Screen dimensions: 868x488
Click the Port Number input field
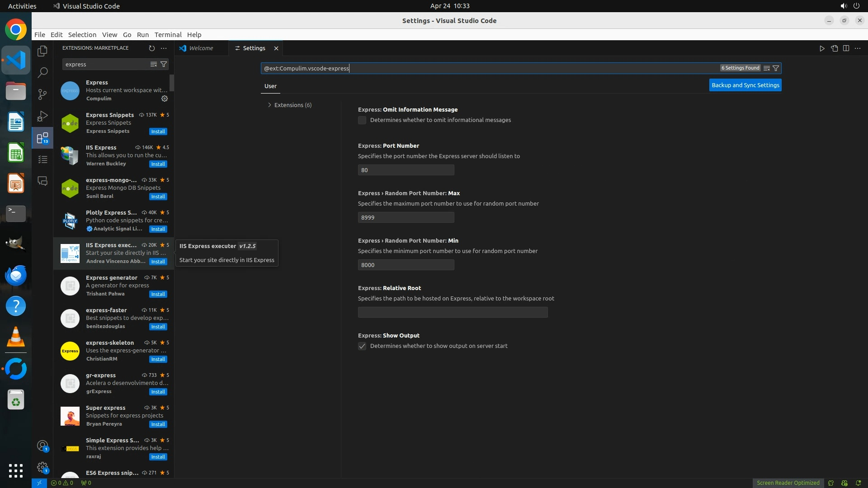click(x=406, y=170)
